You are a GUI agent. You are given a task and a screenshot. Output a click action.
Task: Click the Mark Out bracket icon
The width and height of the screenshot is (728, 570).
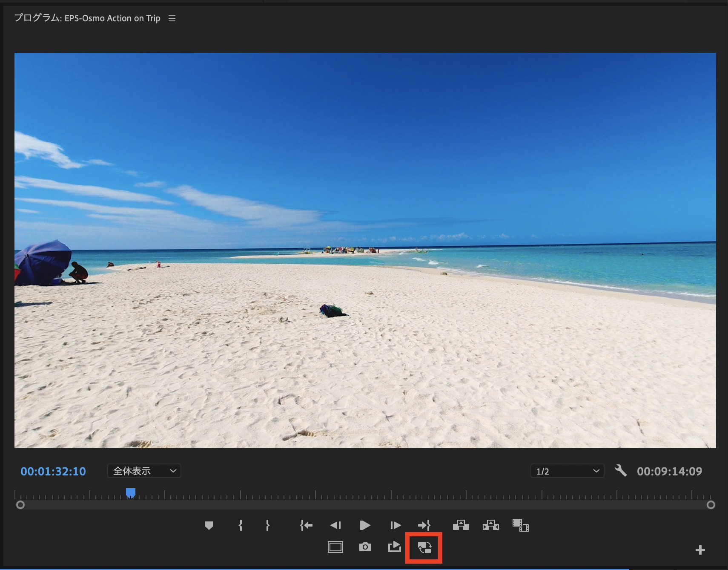[267, 525]
